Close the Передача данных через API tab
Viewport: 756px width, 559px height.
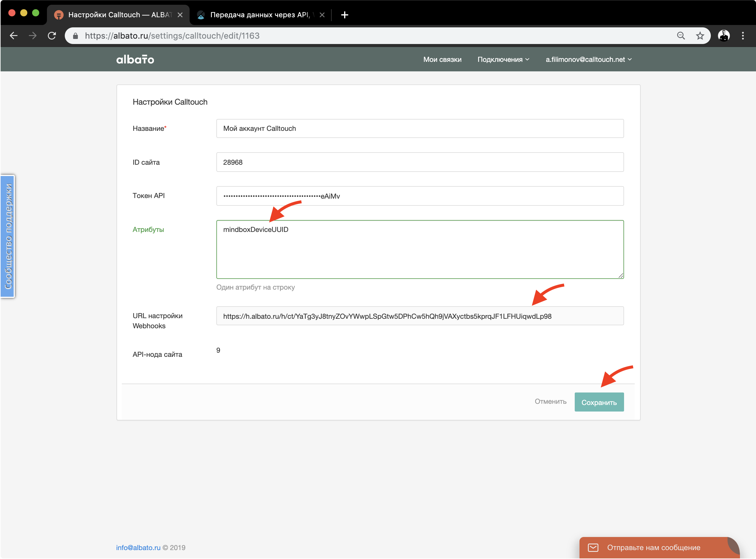[322, 15]
